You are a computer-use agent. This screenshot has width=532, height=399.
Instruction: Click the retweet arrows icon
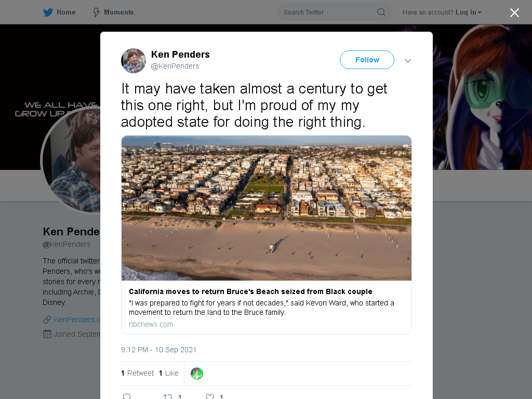click(x=168, y=396)
